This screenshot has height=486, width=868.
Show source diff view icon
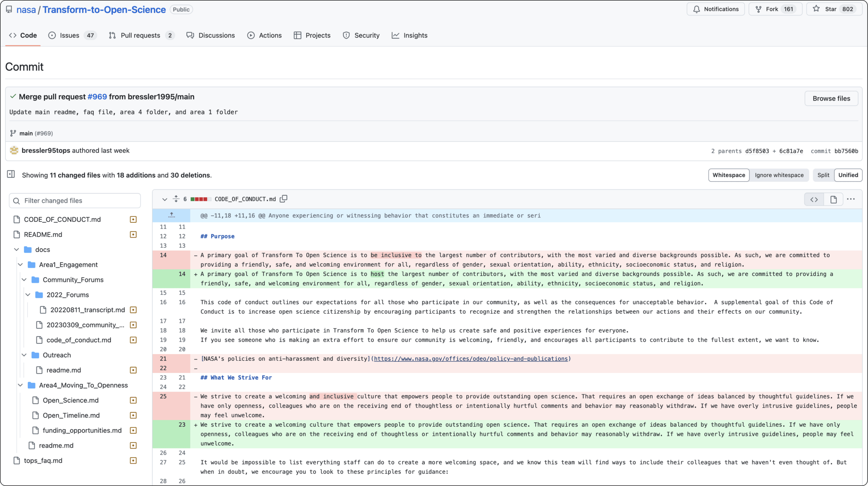tap(814, 199)
